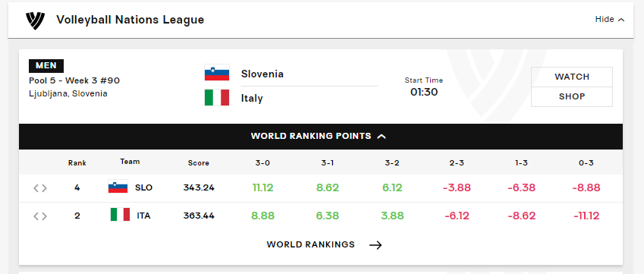Click the Volleyball Nations League title
644x274 pixels.
point(130,20)
